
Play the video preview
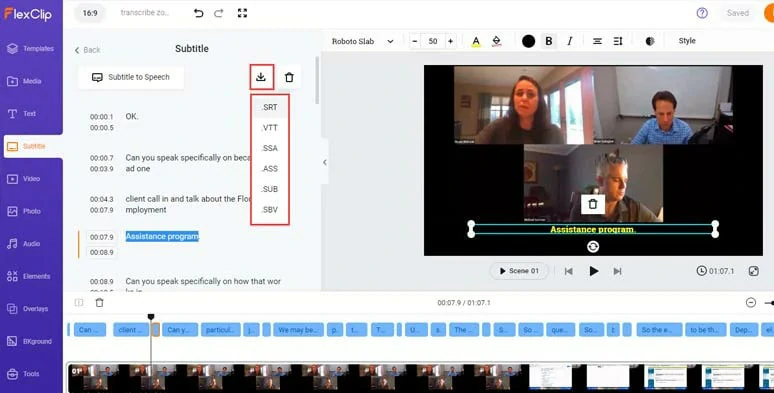593,271
